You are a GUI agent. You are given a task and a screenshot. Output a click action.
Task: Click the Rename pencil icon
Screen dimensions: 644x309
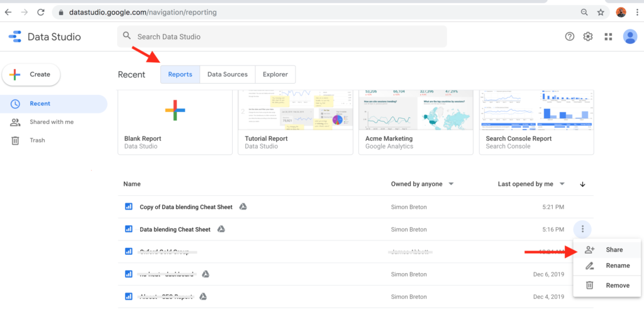point(590,266)
